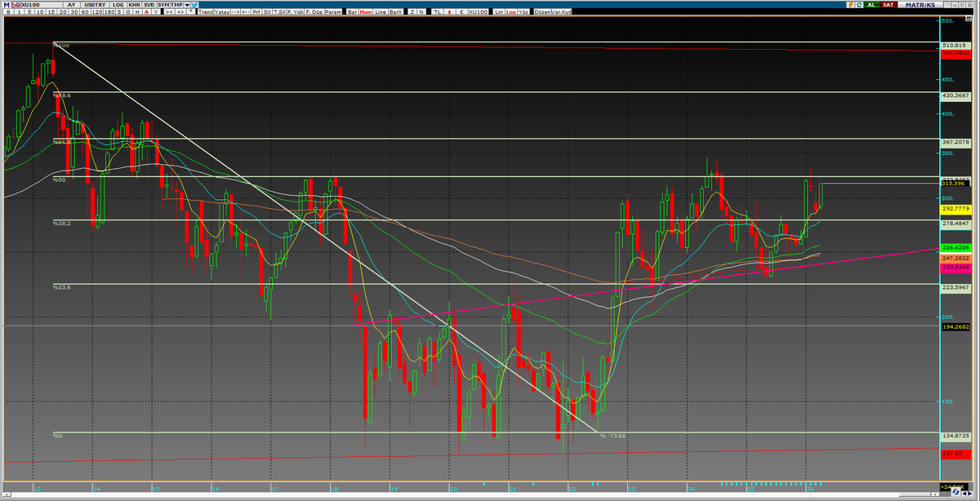
Task: Select the Y yearly period button
Action: pyautogui.click(x=156, y=12)
